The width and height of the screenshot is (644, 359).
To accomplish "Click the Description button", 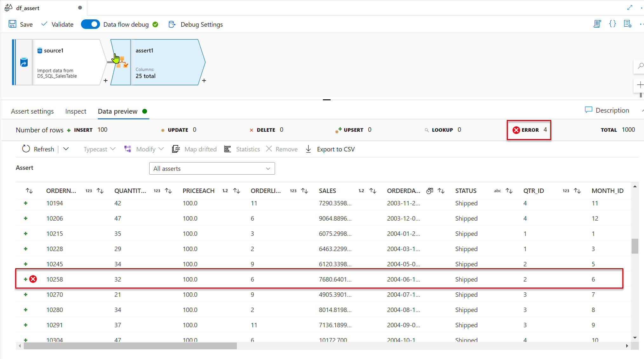I will 607,110.
